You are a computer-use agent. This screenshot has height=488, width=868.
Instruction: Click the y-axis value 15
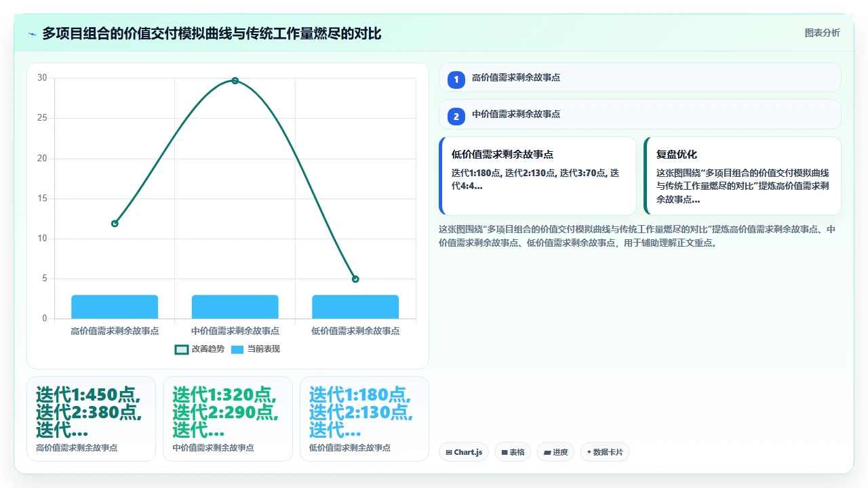(x=42, y=199)
